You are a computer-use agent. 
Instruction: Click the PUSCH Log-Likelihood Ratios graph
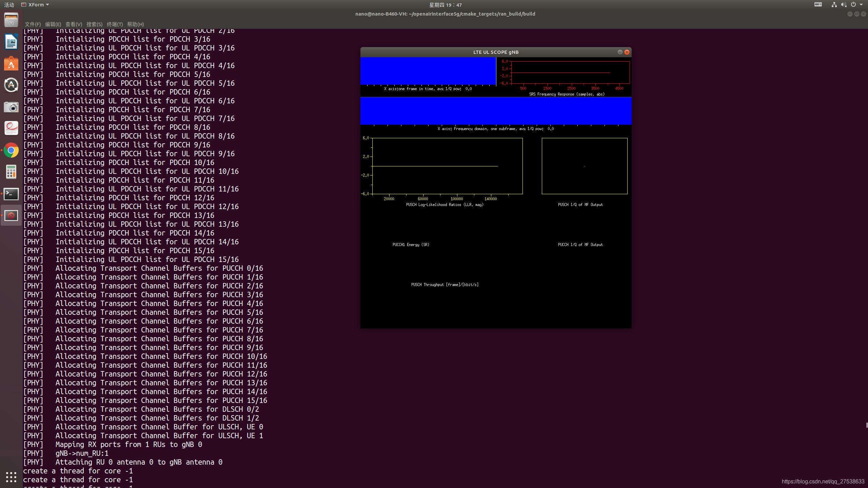(447, 166)
